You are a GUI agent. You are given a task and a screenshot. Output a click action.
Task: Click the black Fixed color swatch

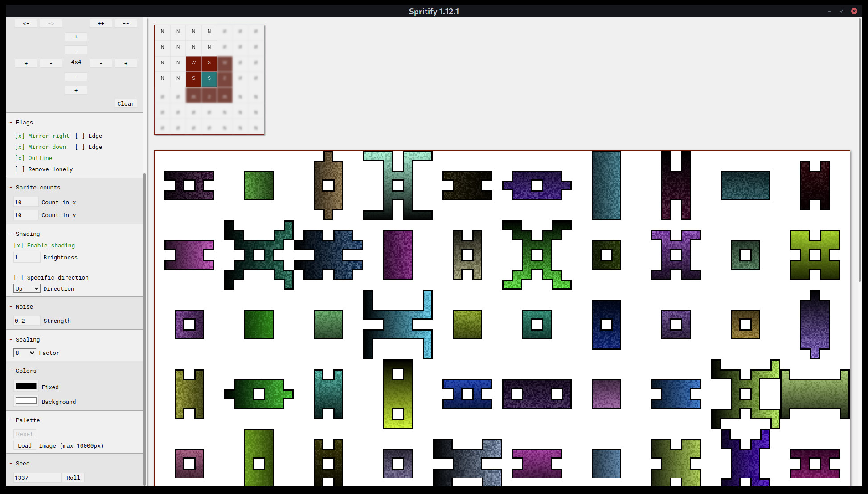pos(26,386)
